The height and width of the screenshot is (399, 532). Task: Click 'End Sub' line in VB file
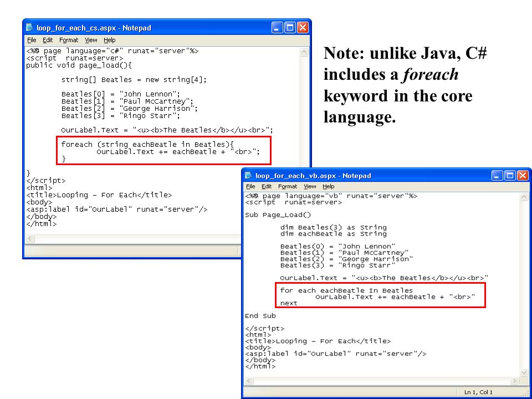pyautogui.click(x=260, y=316)
